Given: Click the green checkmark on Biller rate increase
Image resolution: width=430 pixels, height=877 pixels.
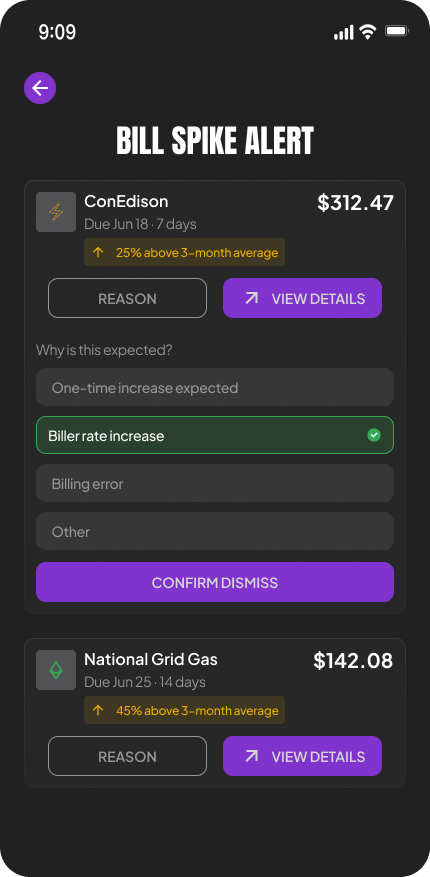Looking at the screenshot, I should click(x=374, y=435).
